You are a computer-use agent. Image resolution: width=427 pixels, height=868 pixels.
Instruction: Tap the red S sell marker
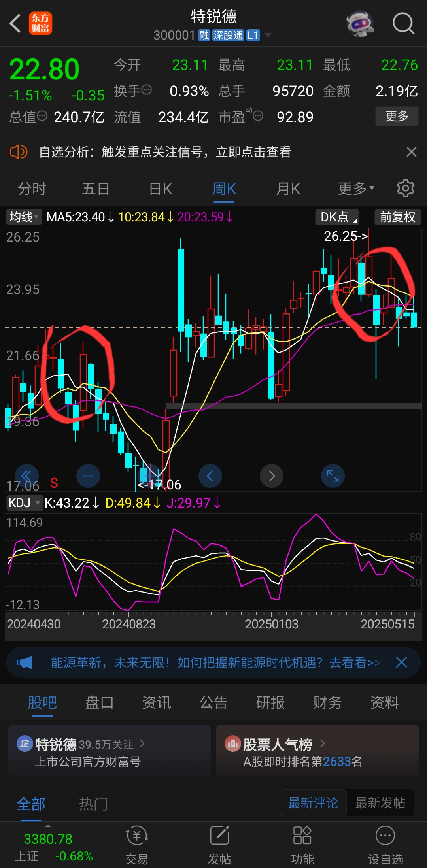click(x=54, y=483)
